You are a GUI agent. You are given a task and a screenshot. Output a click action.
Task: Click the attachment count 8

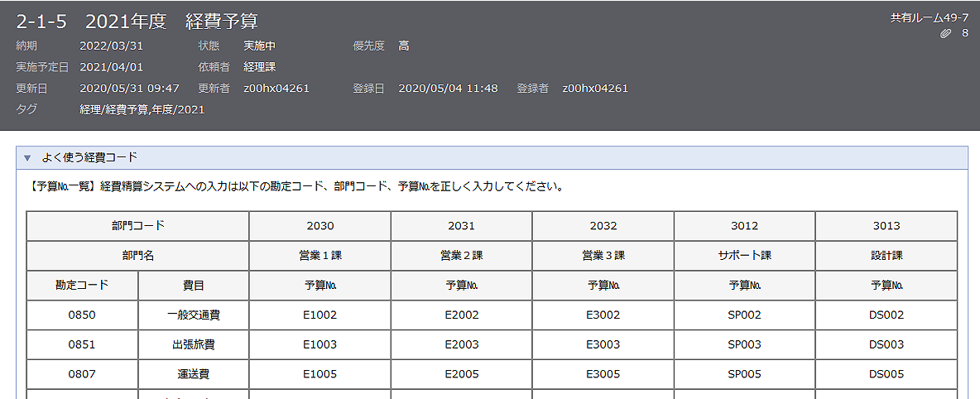point(965,33)
